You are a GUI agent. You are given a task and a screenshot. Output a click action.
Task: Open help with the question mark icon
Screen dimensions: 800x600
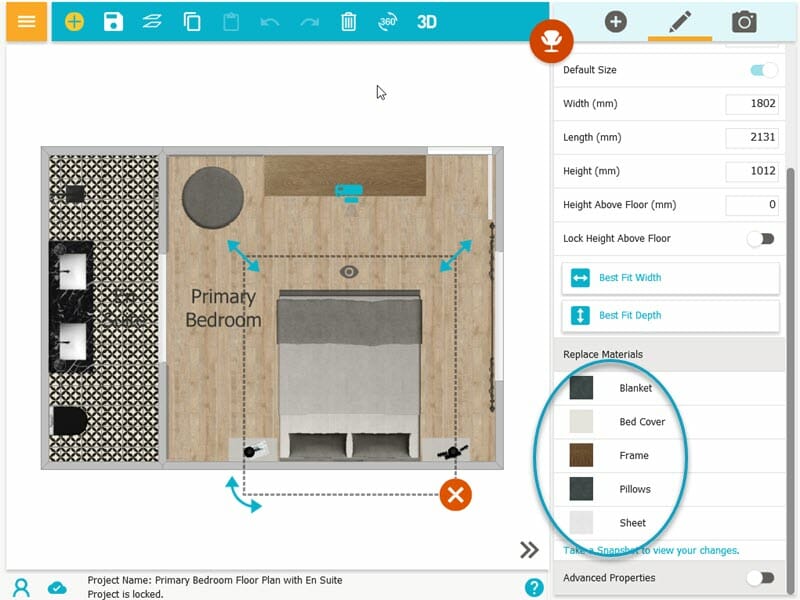coord(533,588)
